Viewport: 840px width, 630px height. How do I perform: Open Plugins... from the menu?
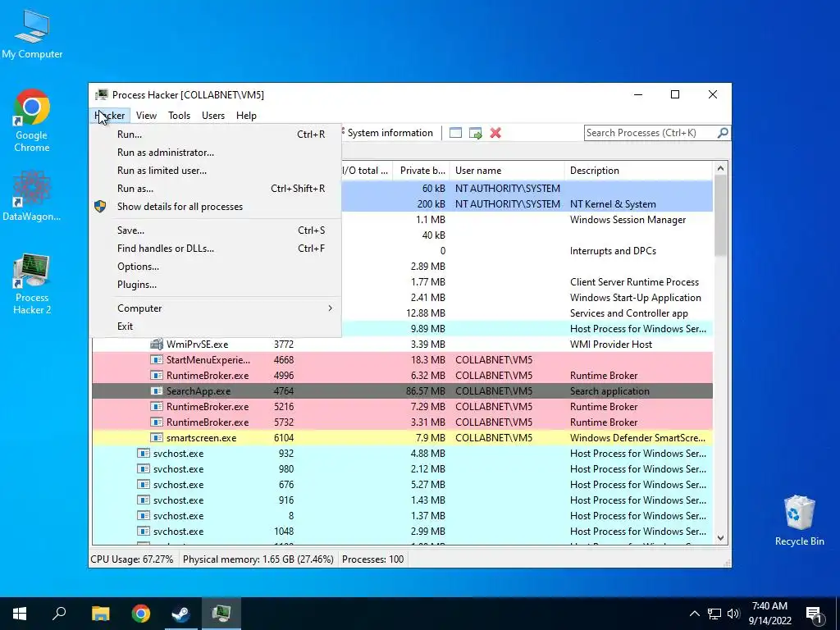(217, 285)
